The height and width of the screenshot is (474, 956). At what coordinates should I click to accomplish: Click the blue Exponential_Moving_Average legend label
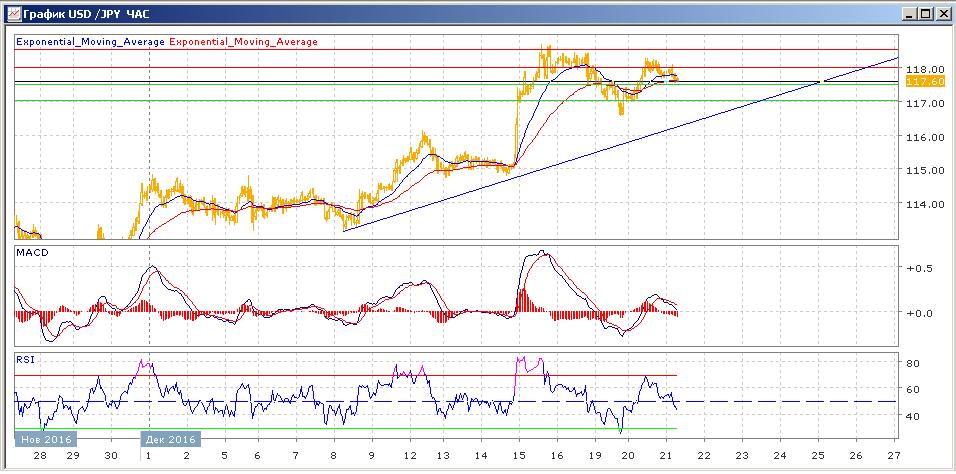[91, 42]
